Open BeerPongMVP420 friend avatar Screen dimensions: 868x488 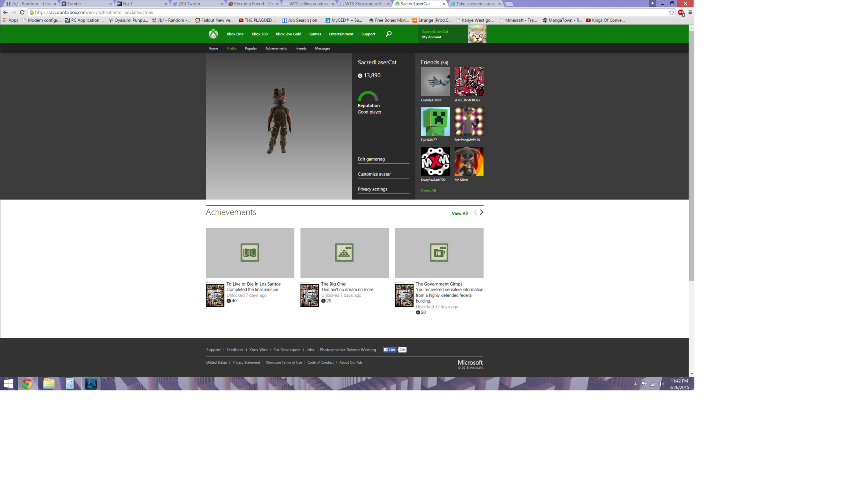coord(469,121)
